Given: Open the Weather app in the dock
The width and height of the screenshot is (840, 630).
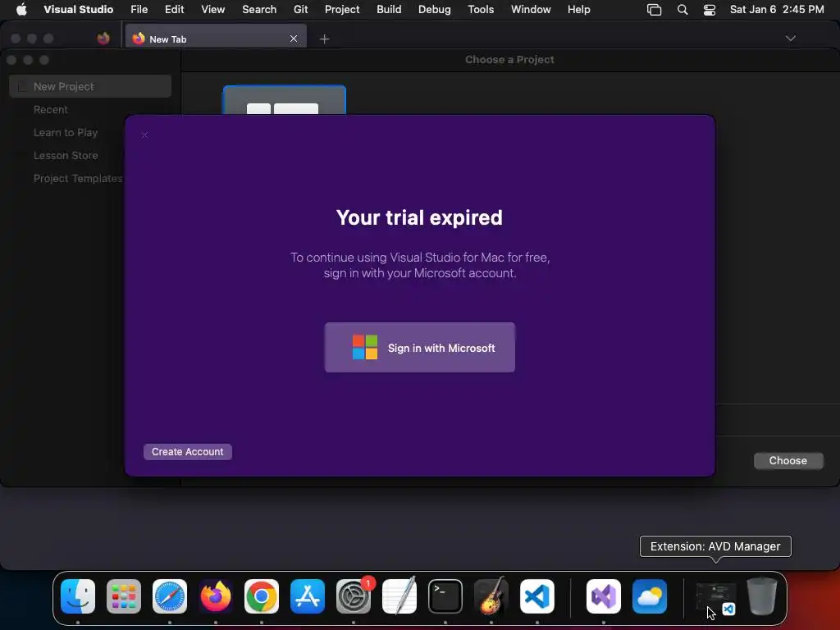Looking at the screenshot, I should pyautogui.click(x=650, y=596).
